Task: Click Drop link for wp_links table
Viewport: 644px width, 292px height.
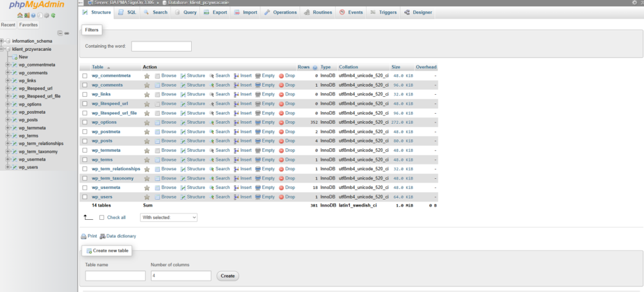Action: 286,94
